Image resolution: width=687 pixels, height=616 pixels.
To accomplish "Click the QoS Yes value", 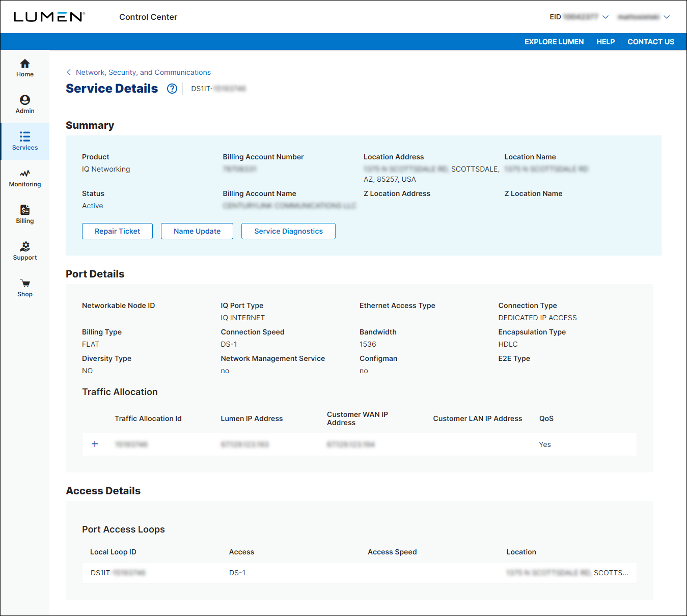I will [x=545, y=444].
